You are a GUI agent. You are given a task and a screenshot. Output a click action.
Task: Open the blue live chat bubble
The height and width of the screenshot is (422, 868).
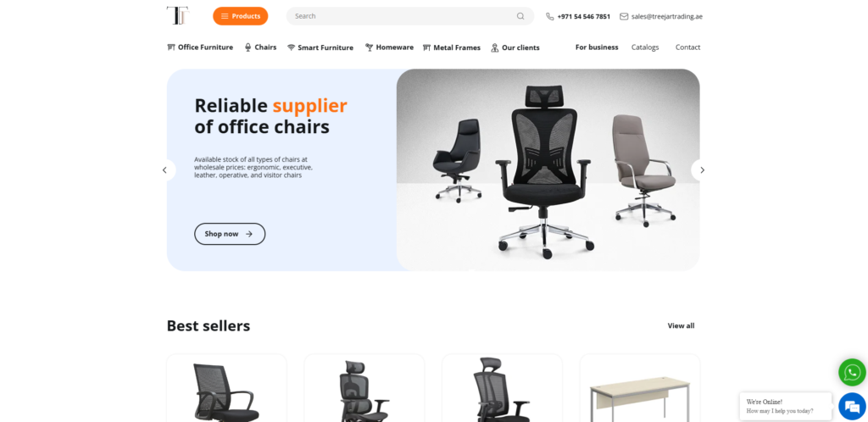click(x=852, y=407)
